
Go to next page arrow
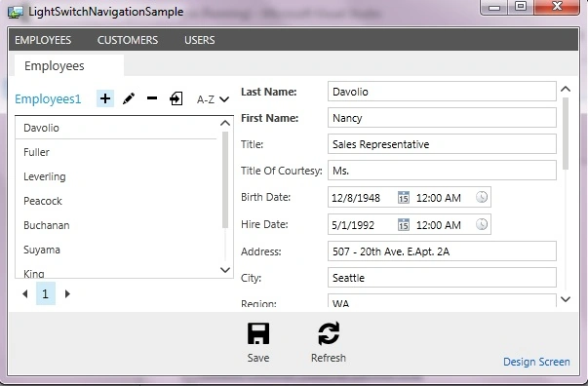coord(67,293)
